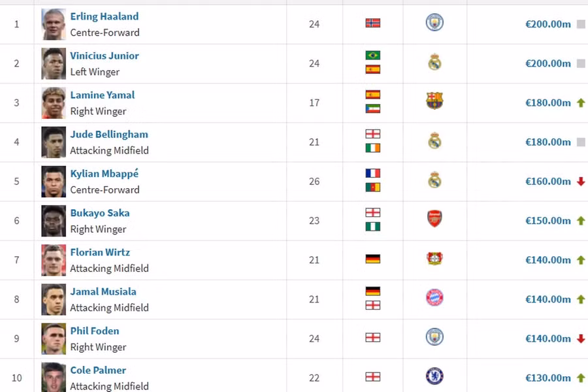Click Jamal Musiala's player portrait thumbnail

(54, 299)
